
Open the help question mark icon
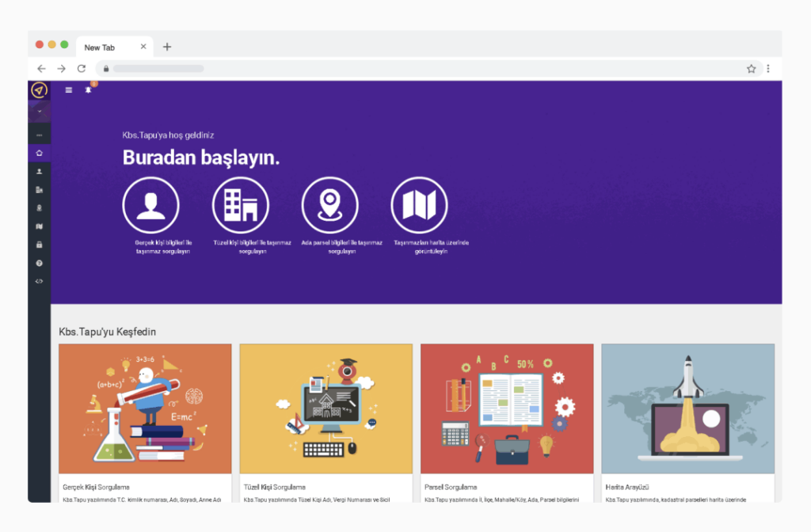pos(40,263)
